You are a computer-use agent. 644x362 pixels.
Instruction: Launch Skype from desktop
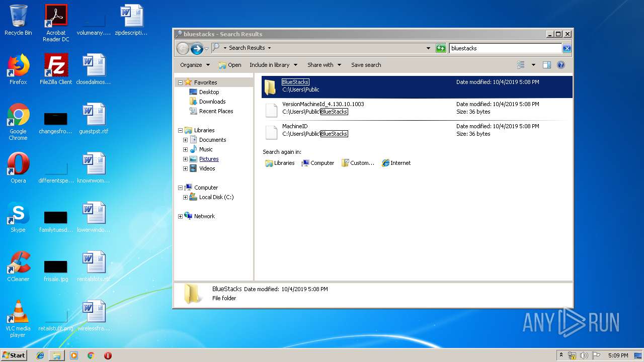pyautogui.click(x=18, y=217)
